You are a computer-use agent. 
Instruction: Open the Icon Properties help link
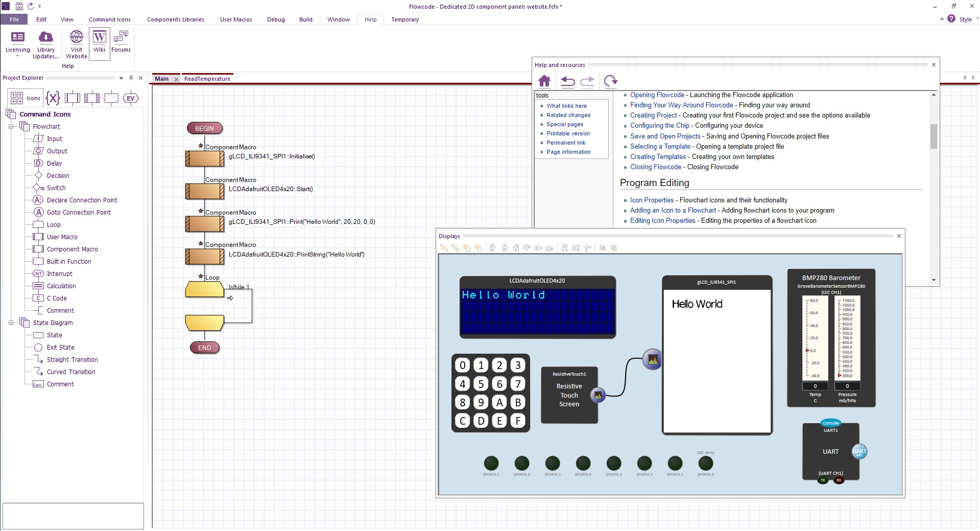(652, 200)
